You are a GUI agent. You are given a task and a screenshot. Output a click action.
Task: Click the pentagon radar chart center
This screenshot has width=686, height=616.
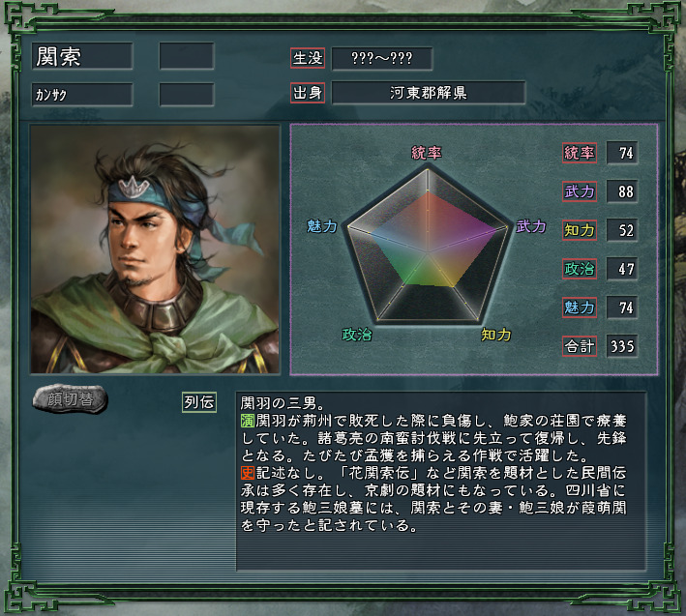tap(428, 251)
